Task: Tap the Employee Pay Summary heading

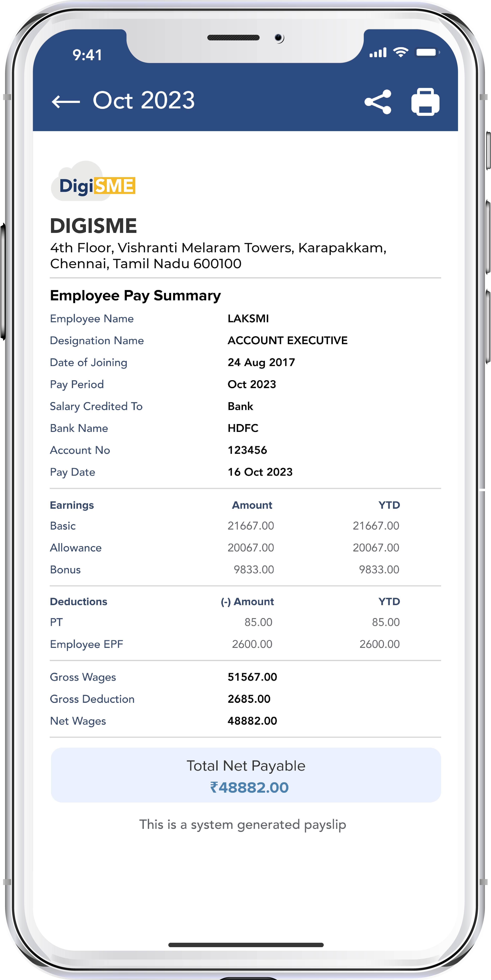Action: pos(135,296)
